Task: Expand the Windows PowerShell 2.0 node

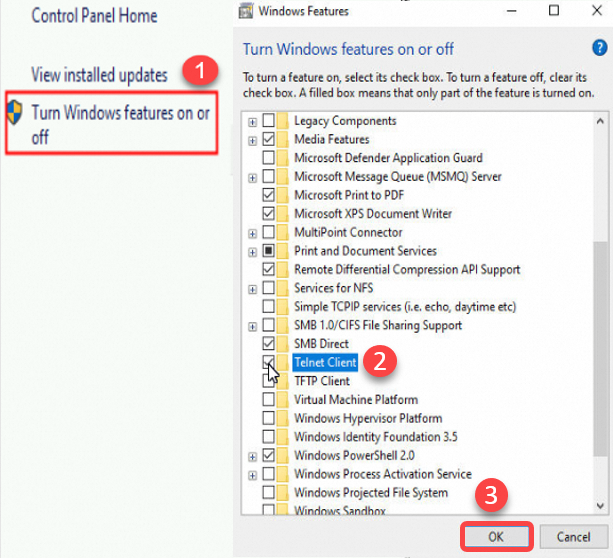Action: click(253, 457)
